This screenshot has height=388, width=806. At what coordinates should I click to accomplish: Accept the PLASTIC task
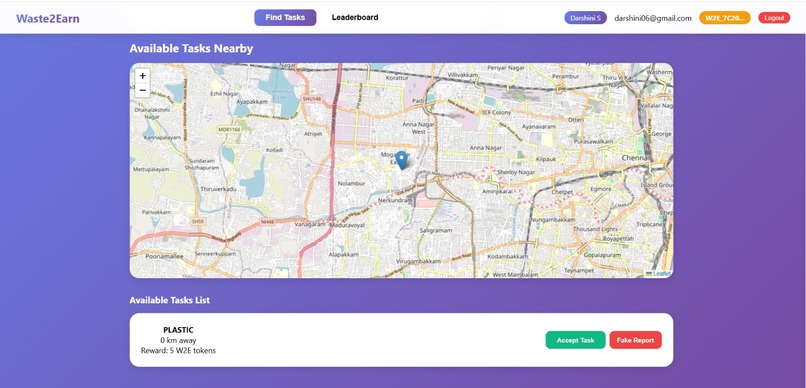pos(575,340)
